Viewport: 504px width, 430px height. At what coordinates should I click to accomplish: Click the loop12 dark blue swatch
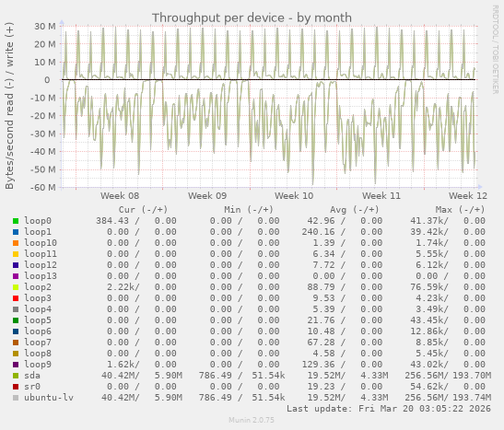(x=16, y=265)
